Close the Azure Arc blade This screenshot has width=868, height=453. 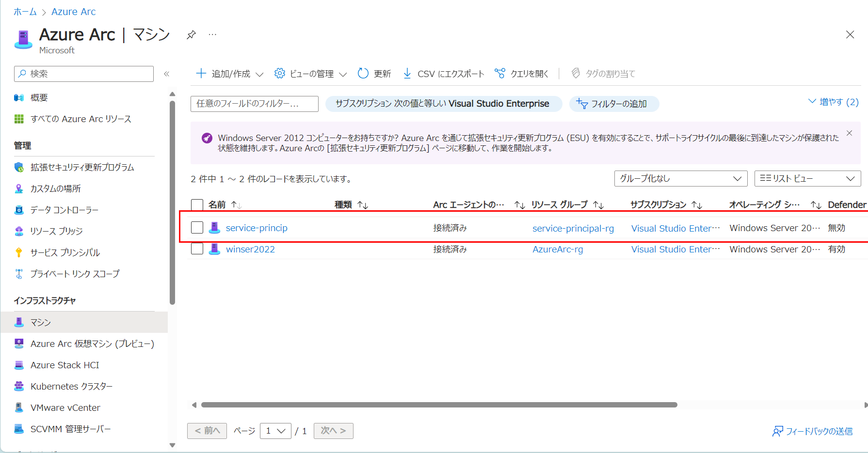[850, 34]
